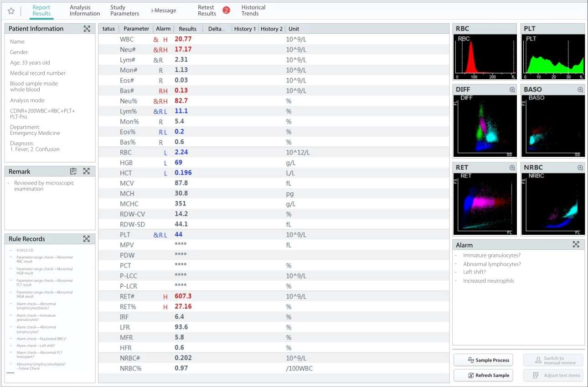Expand the Patient Information panel
The image size is (588, 387).
click(87, 29)
